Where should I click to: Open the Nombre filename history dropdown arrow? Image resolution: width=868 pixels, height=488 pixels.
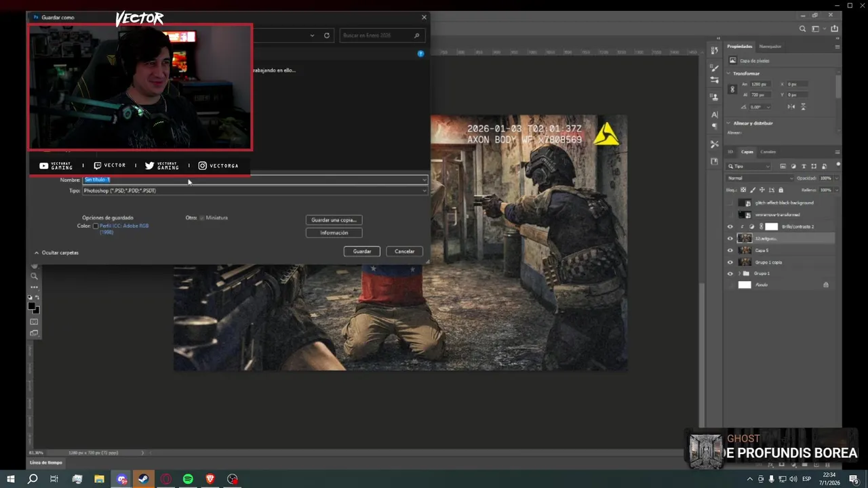click(425, 180)
